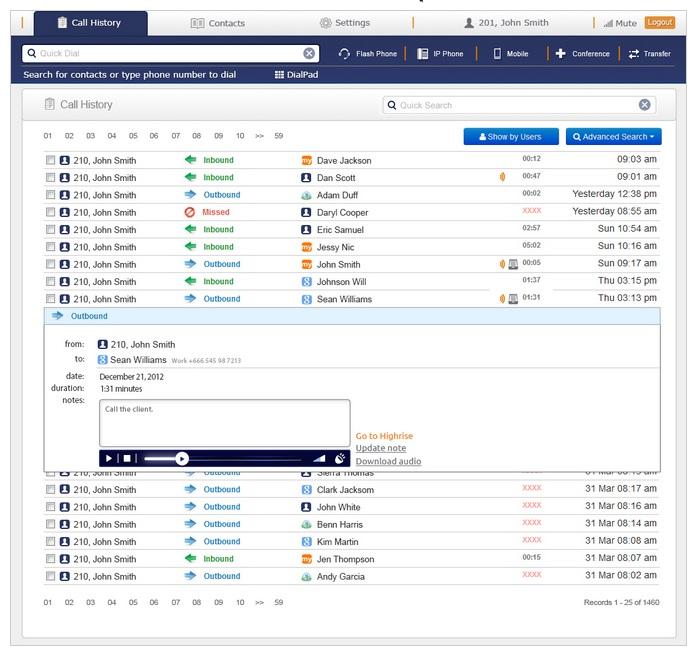Screen dimensions: 695x653
Task: Clear the Quick Dial field
Action: coord(309,53)
